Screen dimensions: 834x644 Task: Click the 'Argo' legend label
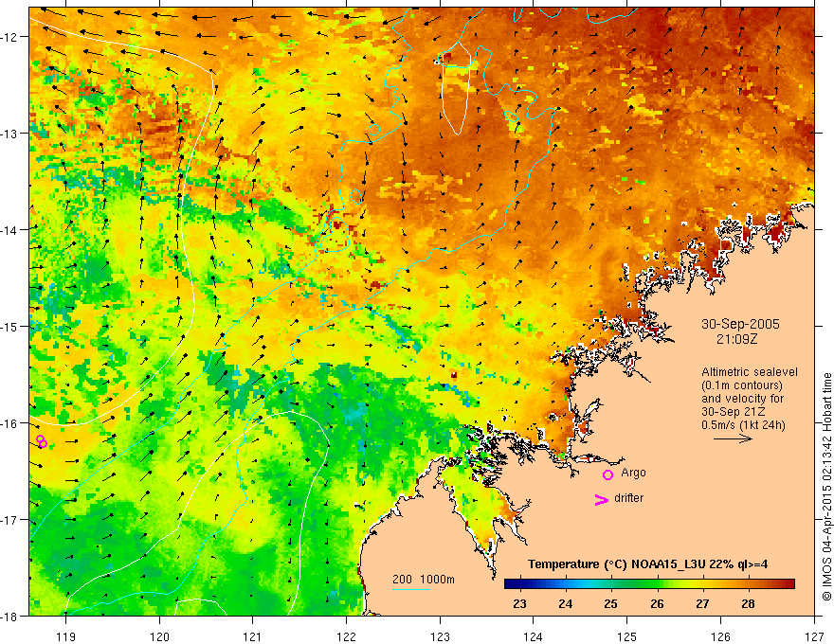(x=633, y=473)
